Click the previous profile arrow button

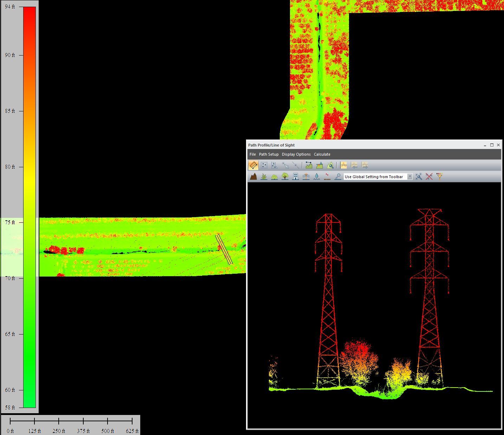pos(354,165)
